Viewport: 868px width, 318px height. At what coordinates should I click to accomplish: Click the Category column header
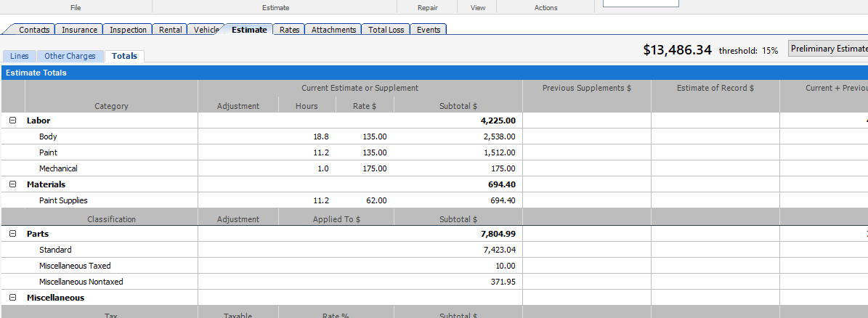tap(111, 106)
